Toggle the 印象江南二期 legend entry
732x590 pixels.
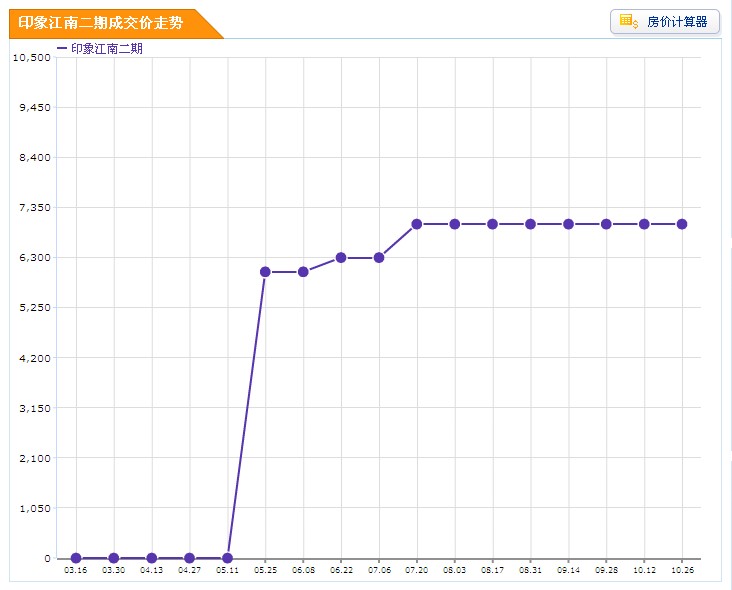(100, 49)
